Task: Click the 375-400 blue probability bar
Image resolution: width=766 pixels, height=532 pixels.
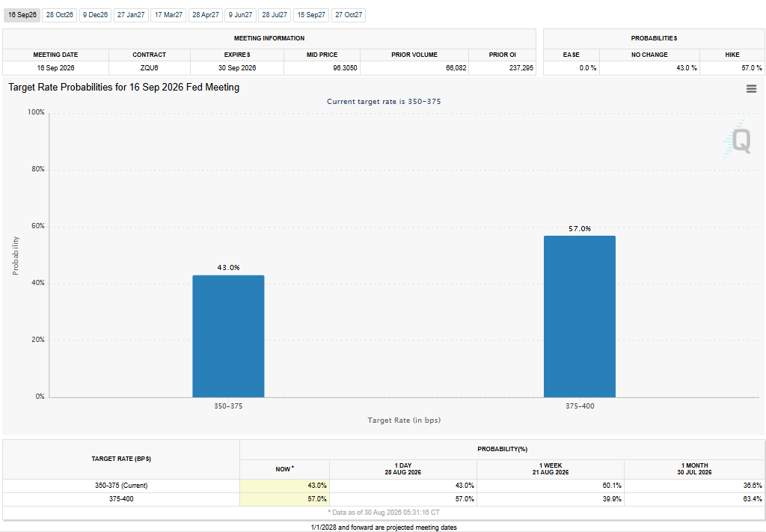Action: 580,317
